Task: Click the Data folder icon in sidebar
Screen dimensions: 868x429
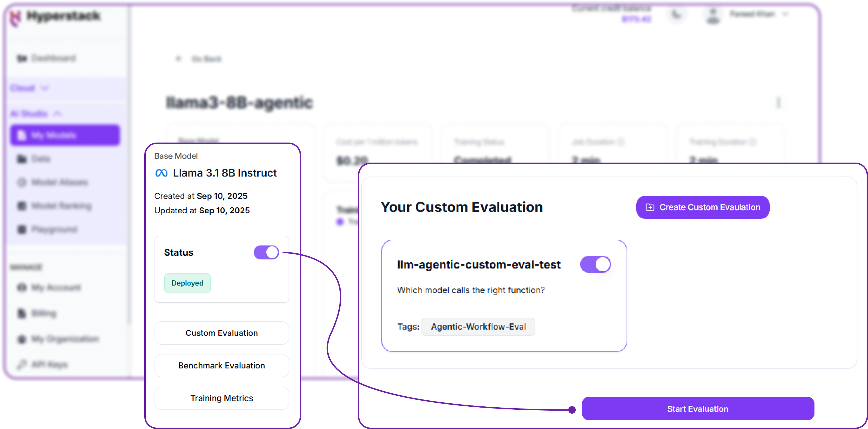Action: [x=22, y=159]
